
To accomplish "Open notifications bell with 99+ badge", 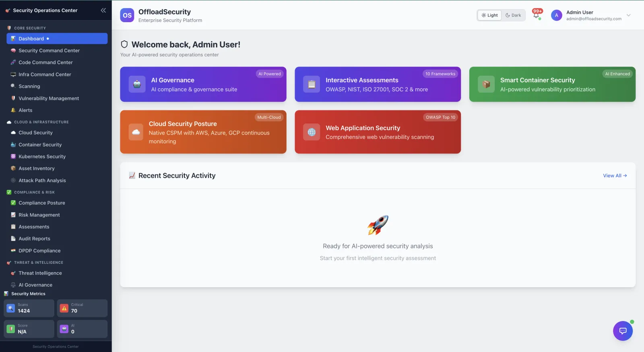I will 537,15.
